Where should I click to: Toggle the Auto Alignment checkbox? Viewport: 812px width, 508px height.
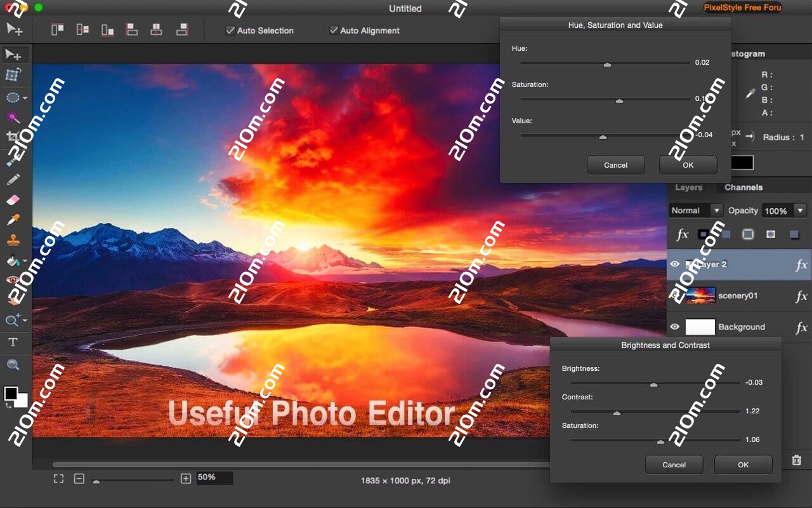pyautogui.click(x=334, y=30)
